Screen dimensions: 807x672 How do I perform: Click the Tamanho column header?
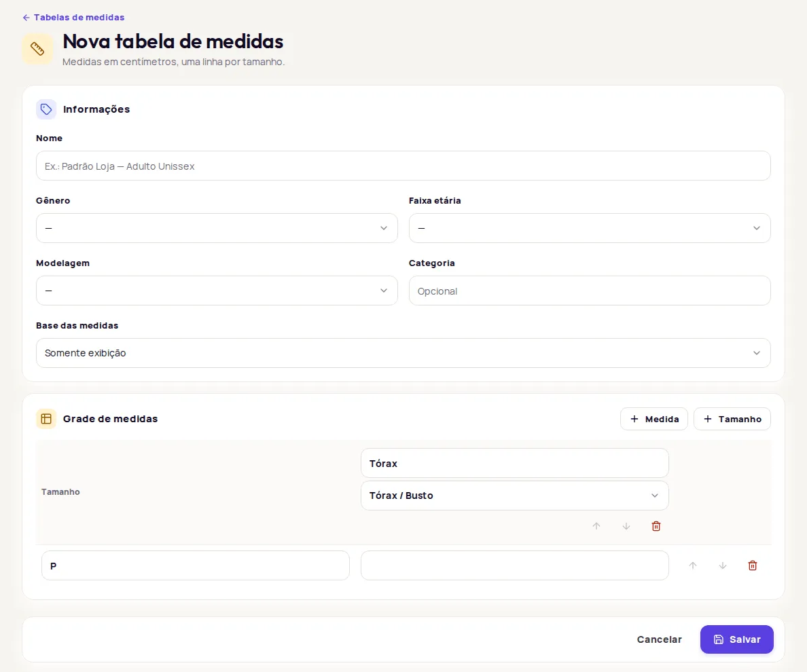(x=60, y=492)
